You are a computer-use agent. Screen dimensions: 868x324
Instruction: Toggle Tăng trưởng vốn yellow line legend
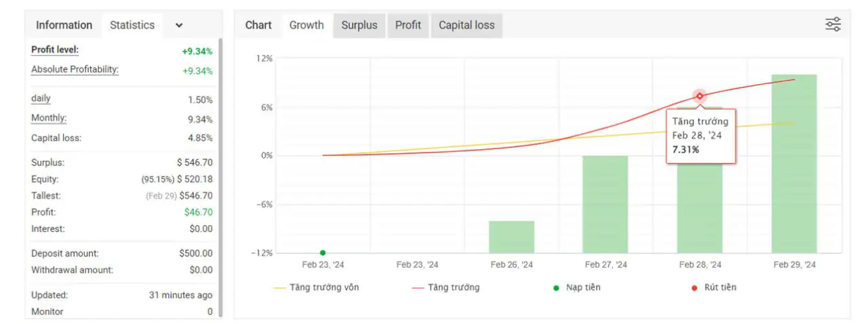coord(316,287)
